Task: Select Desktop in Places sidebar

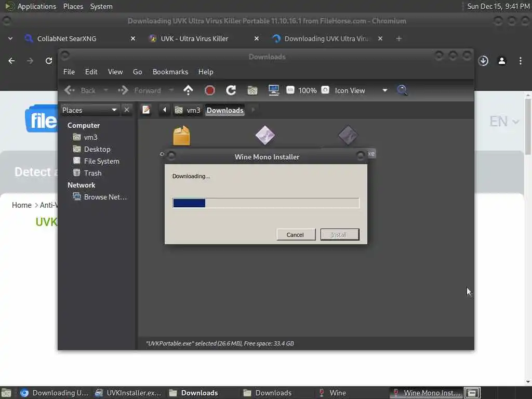Action: 97,149
